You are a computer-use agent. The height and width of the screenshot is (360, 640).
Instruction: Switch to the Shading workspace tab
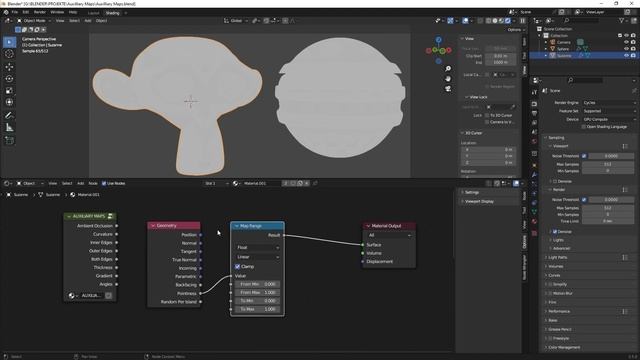(x=112, y=13)
